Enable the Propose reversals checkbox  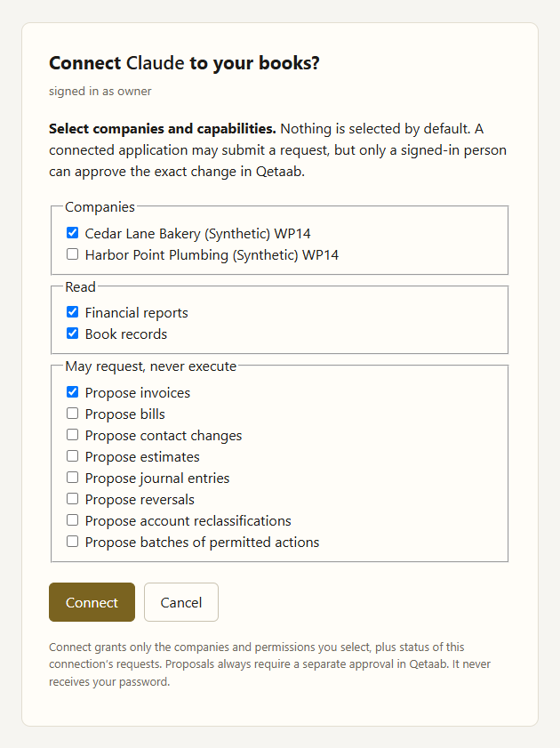point(72,499)
